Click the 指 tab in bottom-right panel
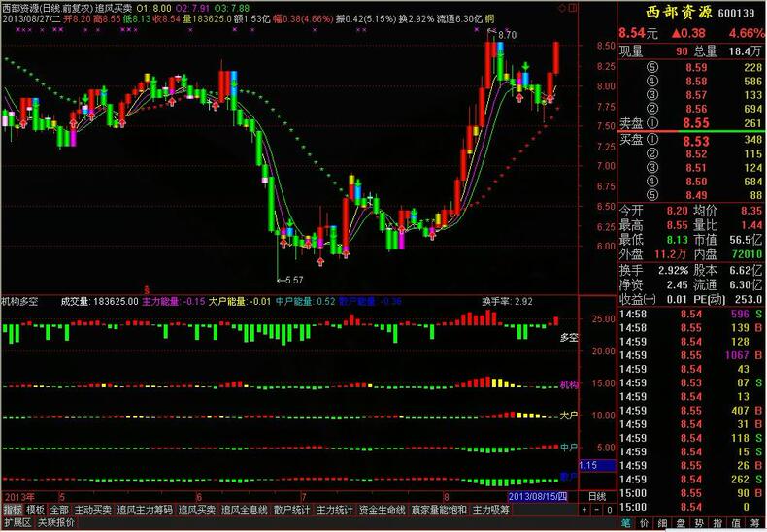 (717, 523)
